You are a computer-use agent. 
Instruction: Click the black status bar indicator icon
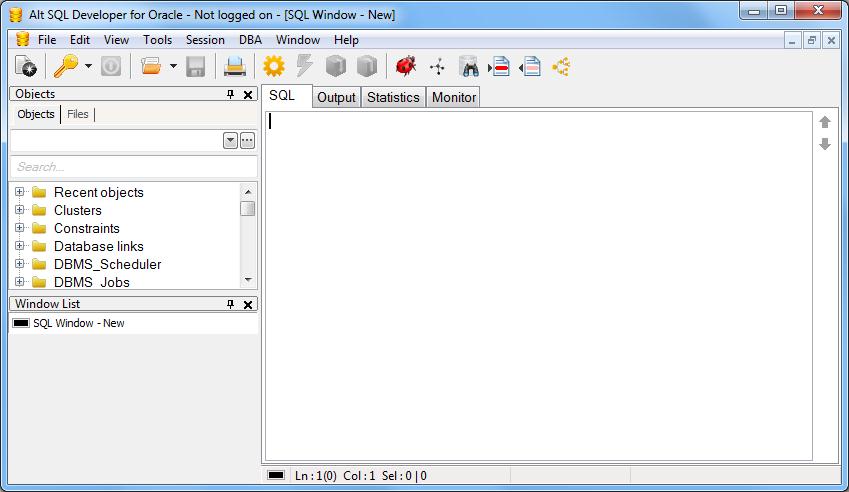click(276, 475)
